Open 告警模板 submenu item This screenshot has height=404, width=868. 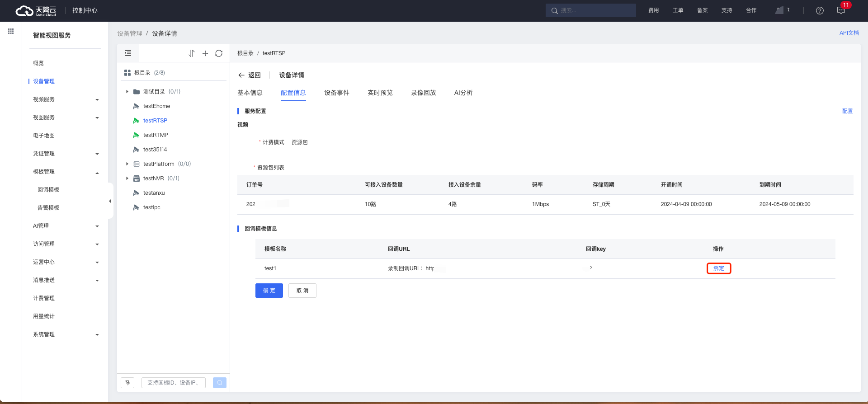(x=48, y=208)
